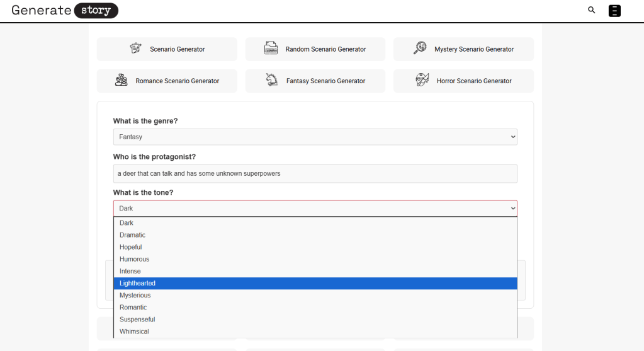Select Mysterious from tone options
The image size is (644, 351).
[135, 296]
